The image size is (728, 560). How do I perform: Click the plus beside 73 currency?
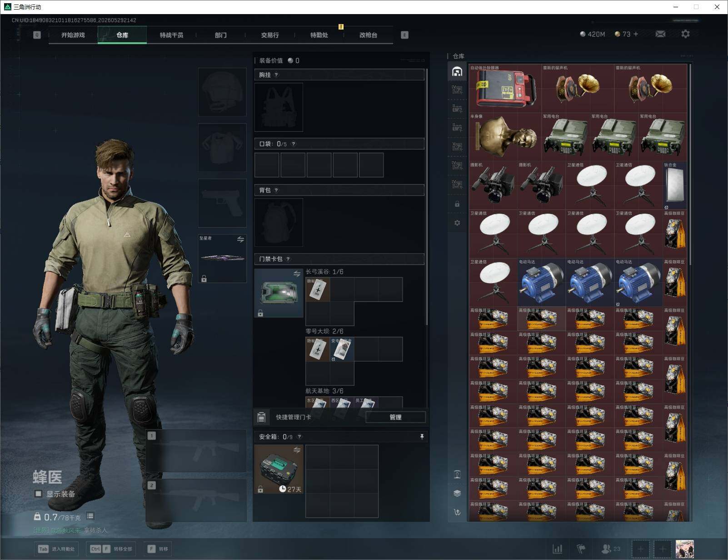tap(635, 34)
